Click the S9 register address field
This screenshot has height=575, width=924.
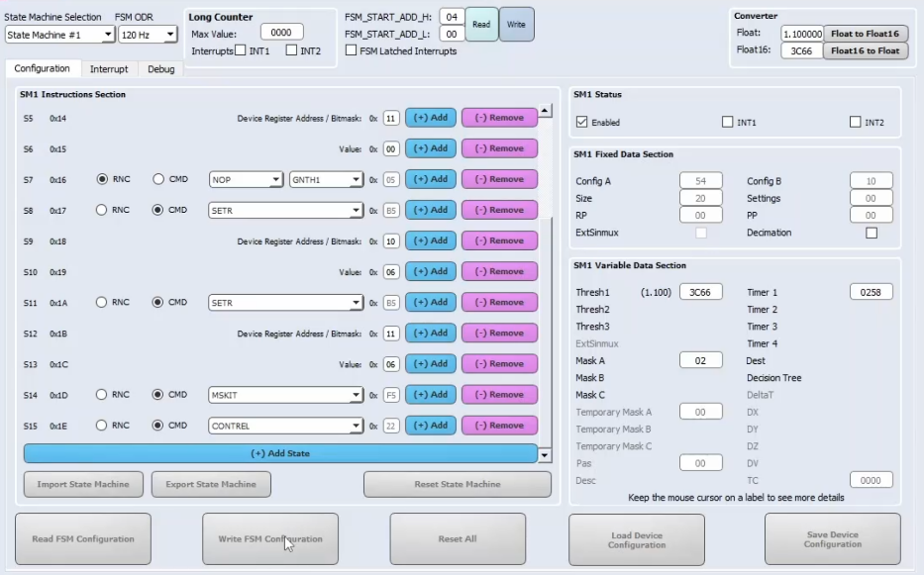pos(391,240)
